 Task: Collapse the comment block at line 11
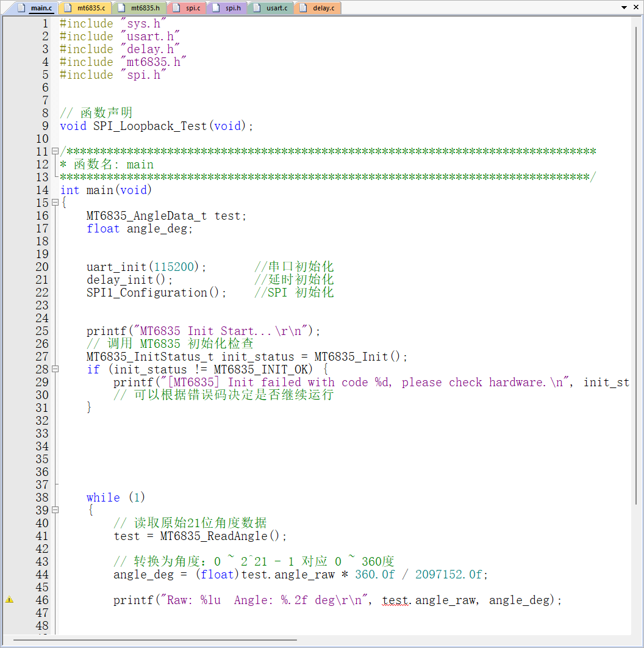point(55,151)
